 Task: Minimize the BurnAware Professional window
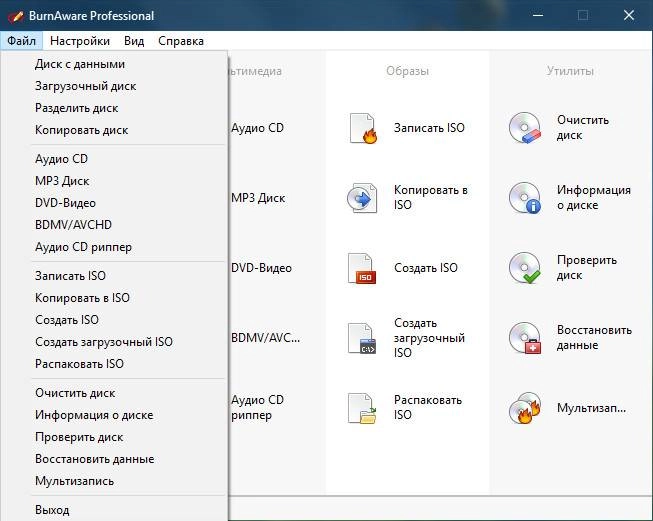coord(538,16)
